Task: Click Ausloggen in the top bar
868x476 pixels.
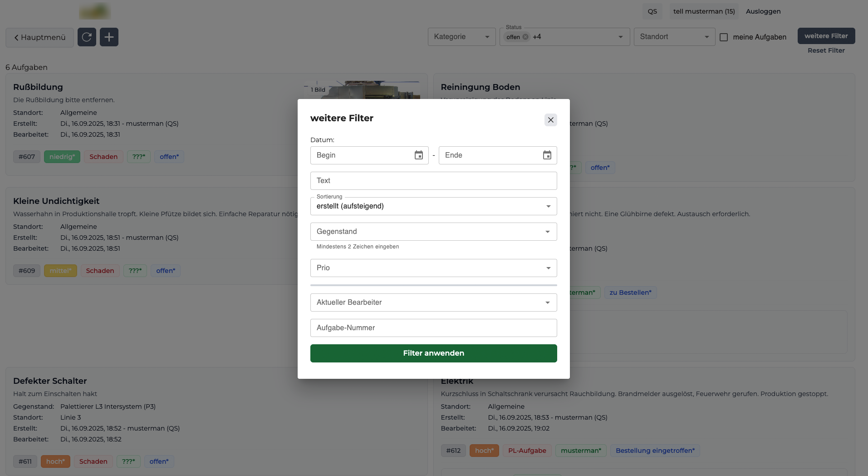Action: point(763,11)
